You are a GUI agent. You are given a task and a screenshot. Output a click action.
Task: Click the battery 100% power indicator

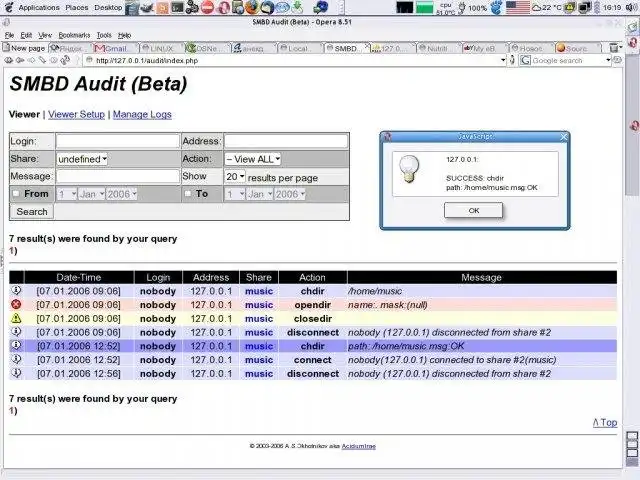tap(473, 8)
